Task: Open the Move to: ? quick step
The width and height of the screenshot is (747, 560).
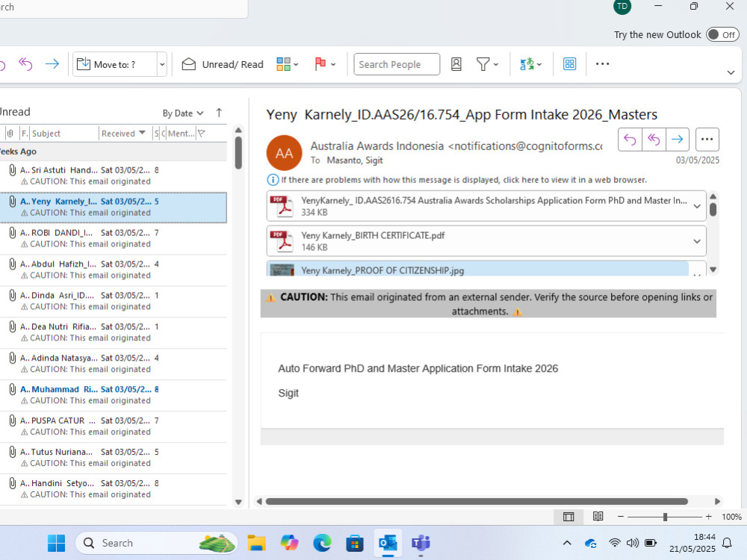Action: click(x=114, y=64)
